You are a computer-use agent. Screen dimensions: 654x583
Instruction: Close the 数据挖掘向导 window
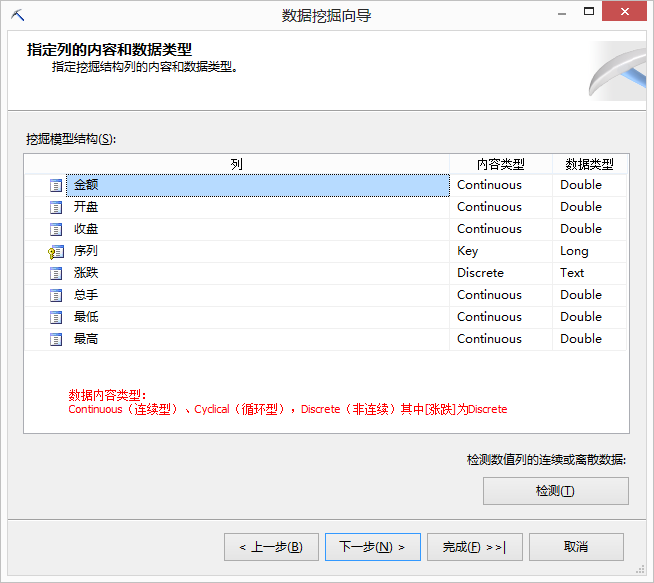click(x=624, y=11)
